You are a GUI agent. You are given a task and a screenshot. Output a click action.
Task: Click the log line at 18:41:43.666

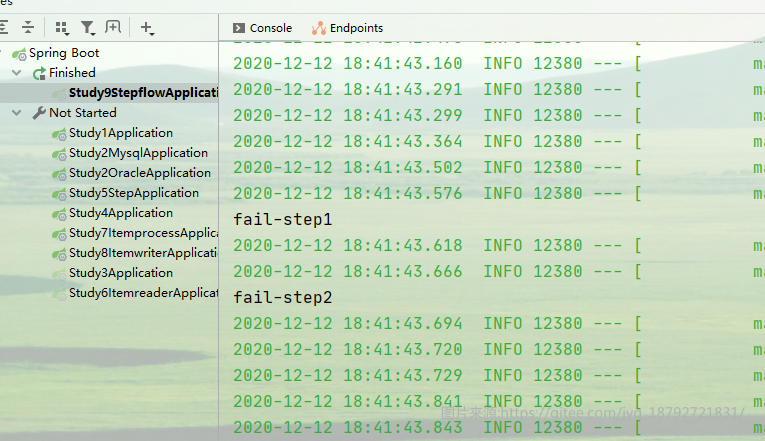tap(499, 272)
